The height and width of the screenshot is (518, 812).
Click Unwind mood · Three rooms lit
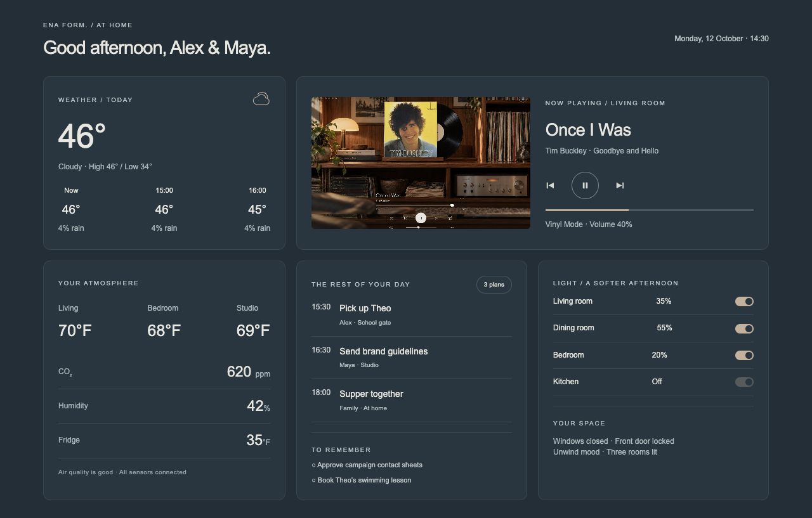[605, 452]
